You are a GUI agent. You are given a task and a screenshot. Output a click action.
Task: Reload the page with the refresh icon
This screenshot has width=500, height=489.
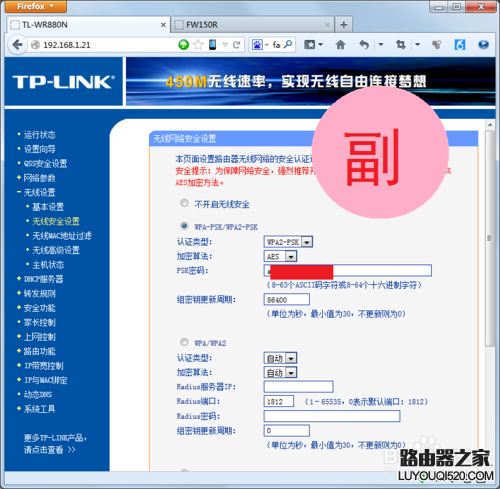(237, 45)
